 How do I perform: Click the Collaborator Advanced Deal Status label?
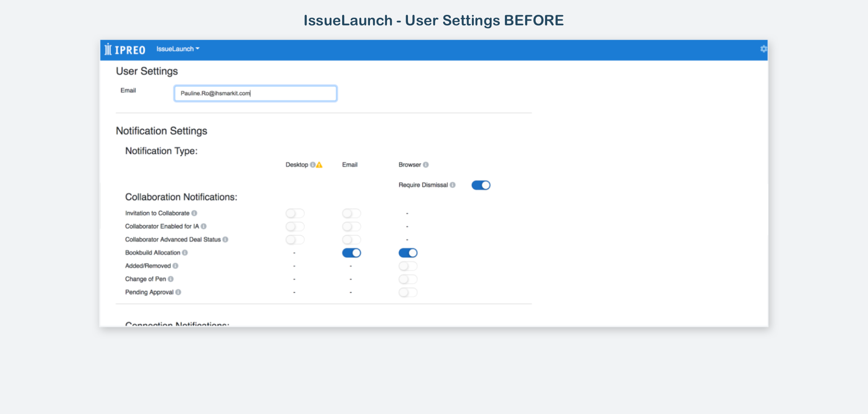click(173, 240)
